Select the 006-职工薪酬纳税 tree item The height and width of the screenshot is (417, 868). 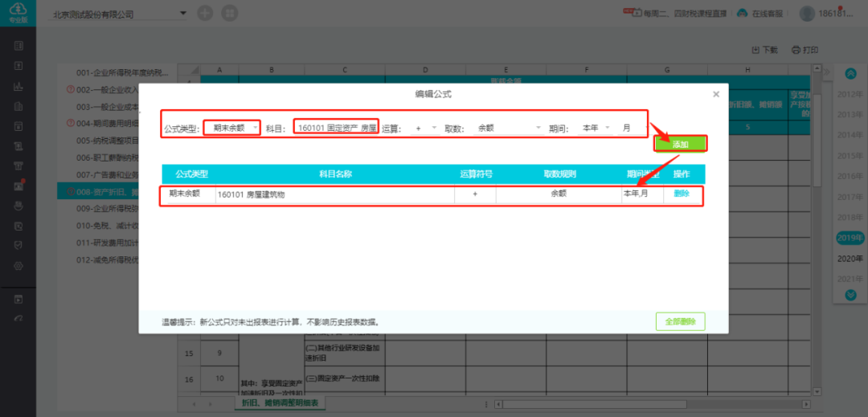click(x=108, y=157)
